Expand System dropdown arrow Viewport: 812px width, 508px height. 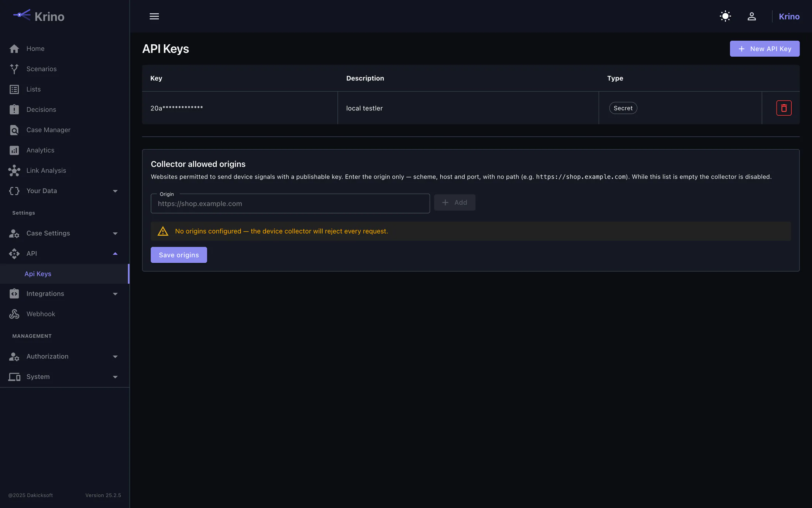click(115, 377)
